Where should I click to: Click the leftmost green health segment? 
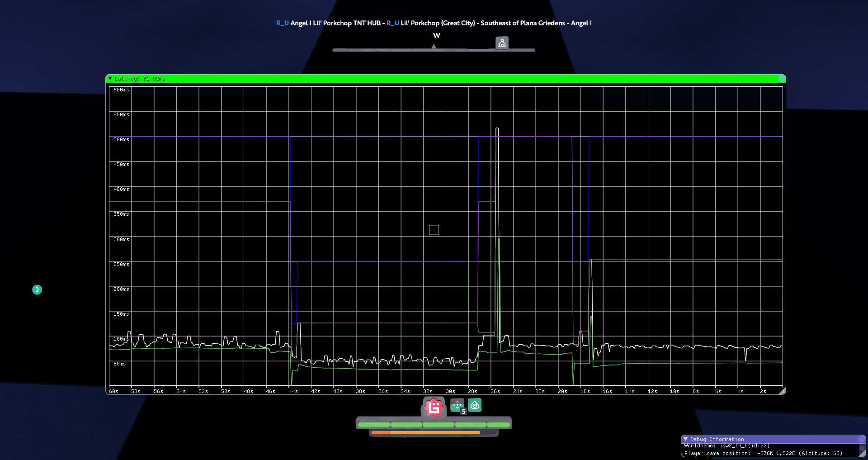click(x=373, y=425)
